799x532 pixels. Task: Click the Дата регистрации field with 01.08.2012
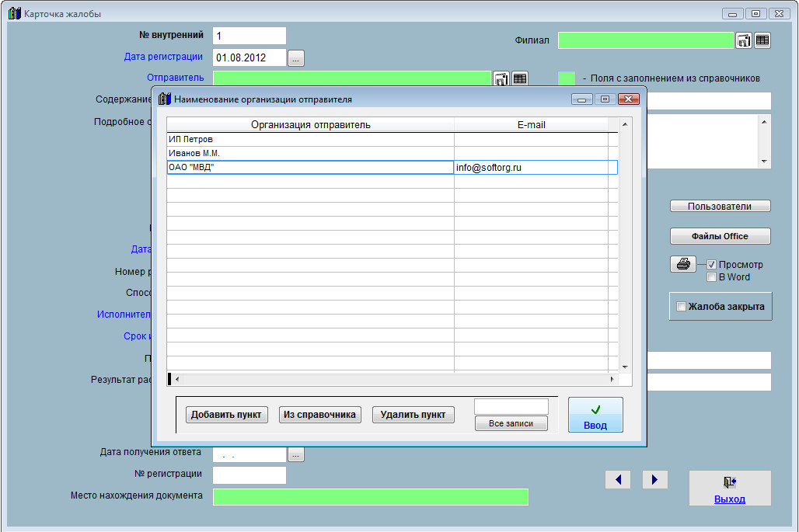click(x=249, y=58)
